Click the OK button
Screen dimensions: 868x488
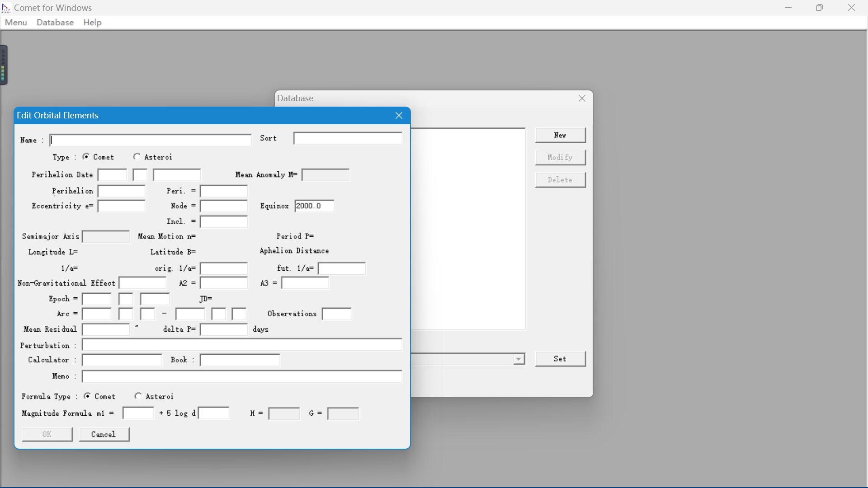[x=47, y=434]
